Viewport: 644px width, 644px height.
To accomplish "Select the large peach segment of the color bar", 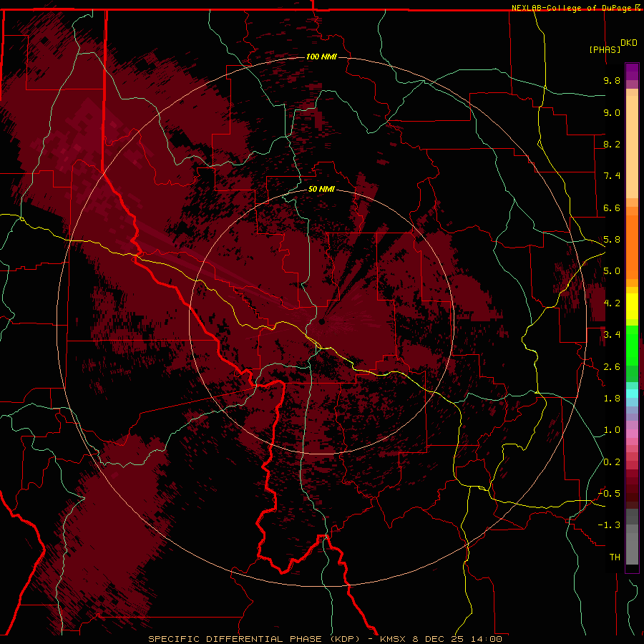I will tap(632, 147).
